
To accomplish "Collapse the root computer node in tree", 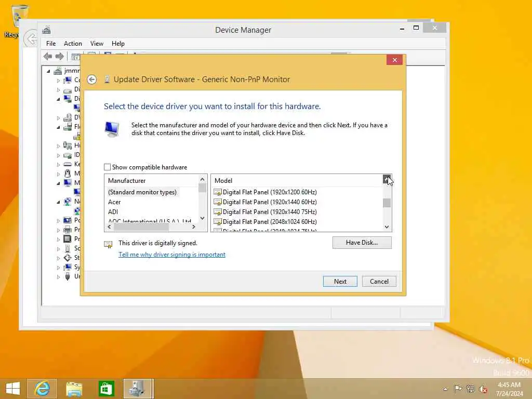I will pyautogui.click(x=48, y=71).
